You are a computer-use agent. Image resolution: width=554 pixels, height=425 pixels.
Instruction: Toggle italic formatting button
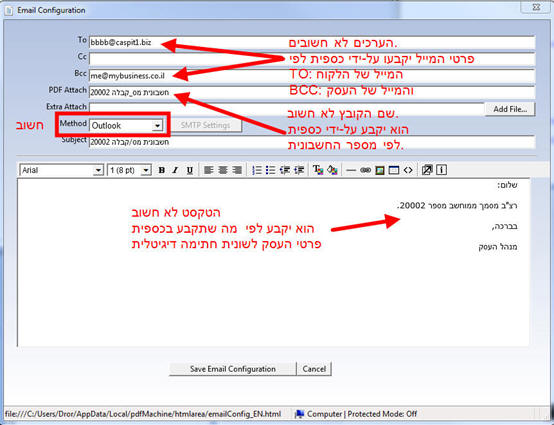[175, 170]
